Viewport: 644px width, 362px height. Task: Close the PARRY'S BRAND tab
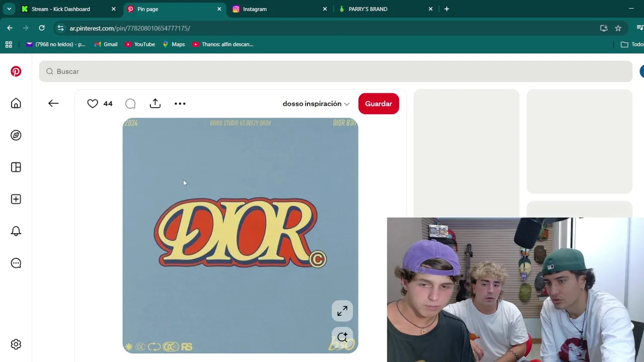click(x=431, y=9)
